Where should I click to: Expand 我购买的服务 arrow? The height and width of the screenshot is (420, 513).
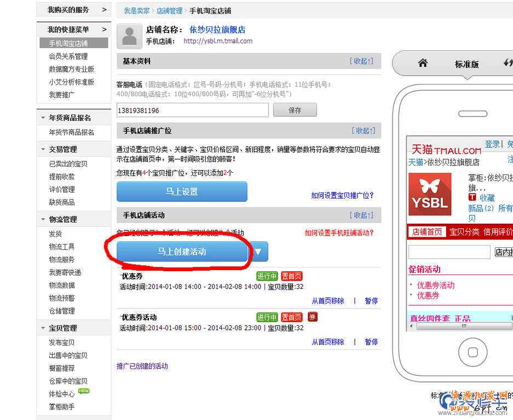pos(105,10)
